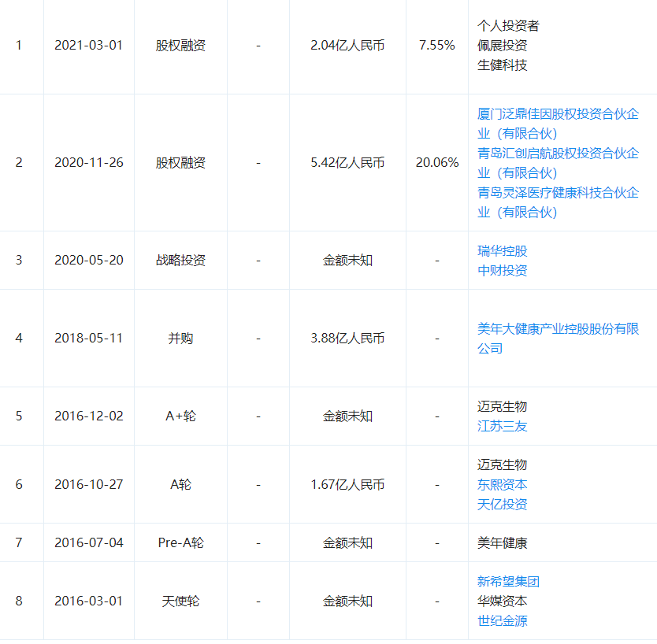Open the 世纪金源 investor link
This screenshot has height=644, width=657.
click(x=502, y=621)
